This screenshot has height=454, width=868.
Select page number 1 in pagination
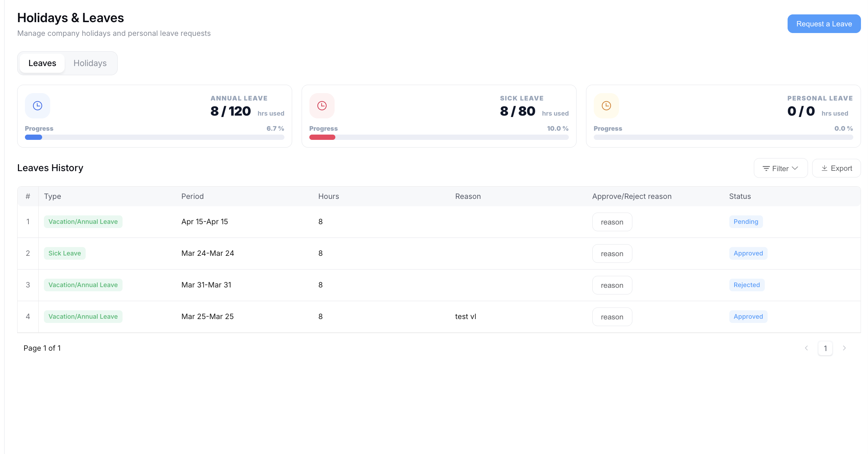pos(825,348)
